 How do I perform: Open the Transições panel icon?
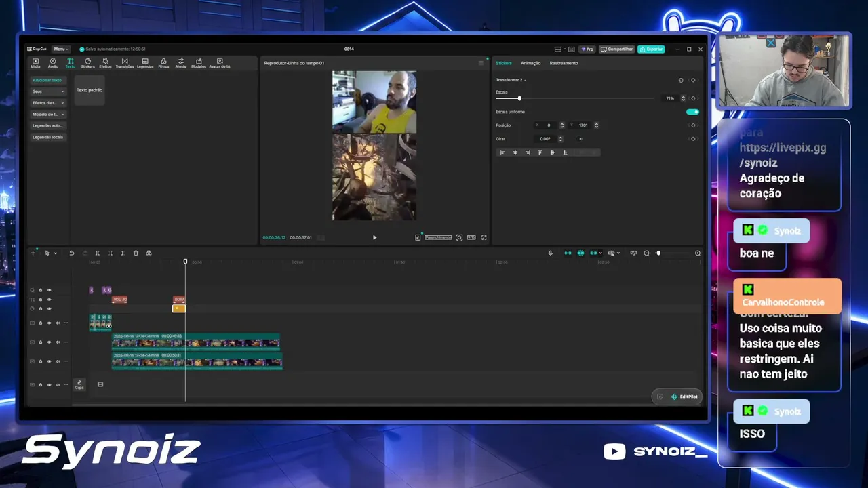tap(125, 63)
